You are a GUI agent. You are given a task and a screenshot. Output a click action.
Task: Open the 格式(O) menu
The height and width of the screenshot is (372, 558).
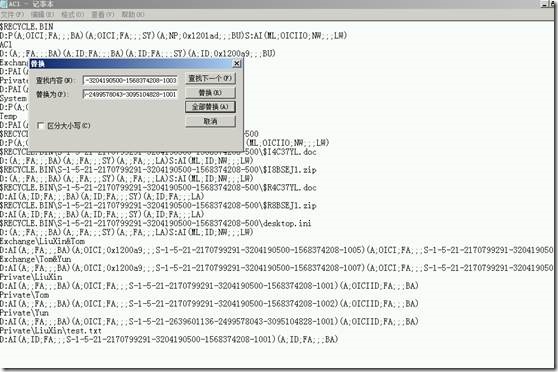click(x=72, y=14)
